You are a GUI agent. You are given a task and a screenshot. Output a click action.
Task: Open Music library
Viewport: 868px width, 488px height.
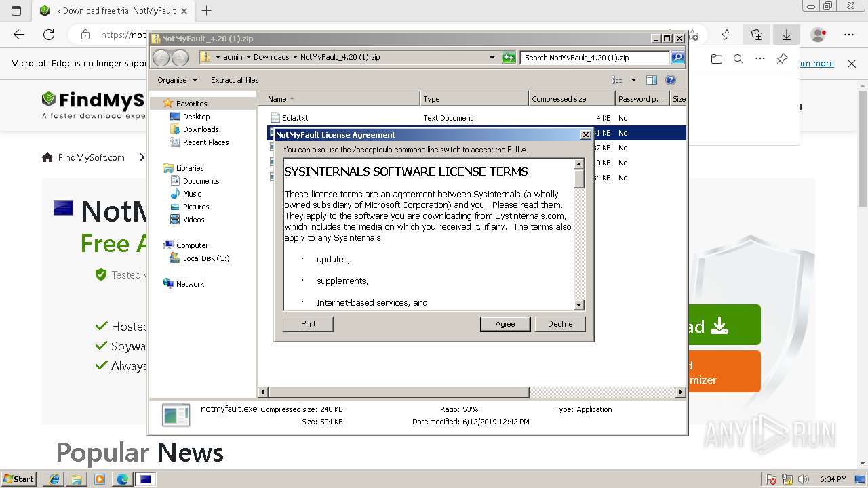coord(192,194)
